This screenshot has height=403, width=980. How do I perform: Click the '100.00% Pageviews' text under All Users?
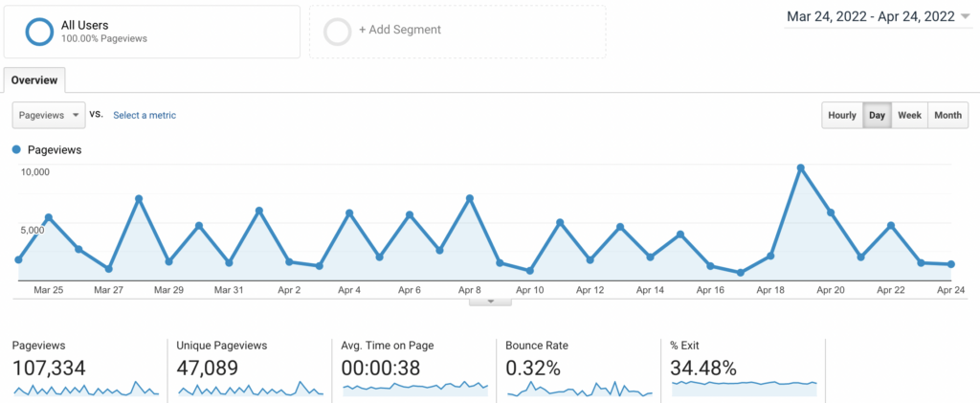(x=104, y=38)
